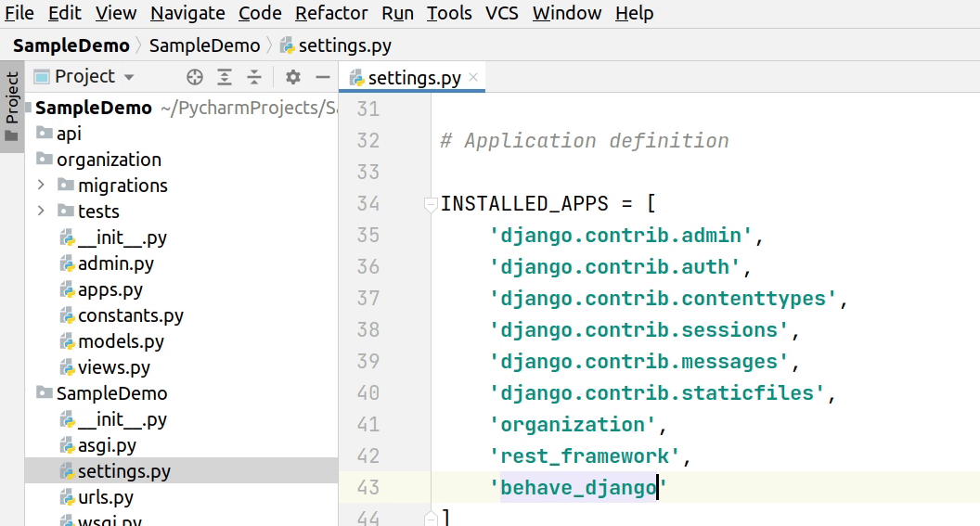Expand the tests folder arrow
Viewport: 980px width, 526px height.
[41, 212]
